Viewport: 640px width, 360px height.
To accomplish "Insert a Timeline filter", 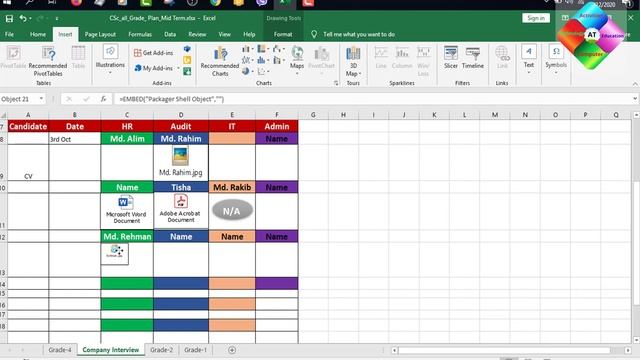I will (473, 57).
